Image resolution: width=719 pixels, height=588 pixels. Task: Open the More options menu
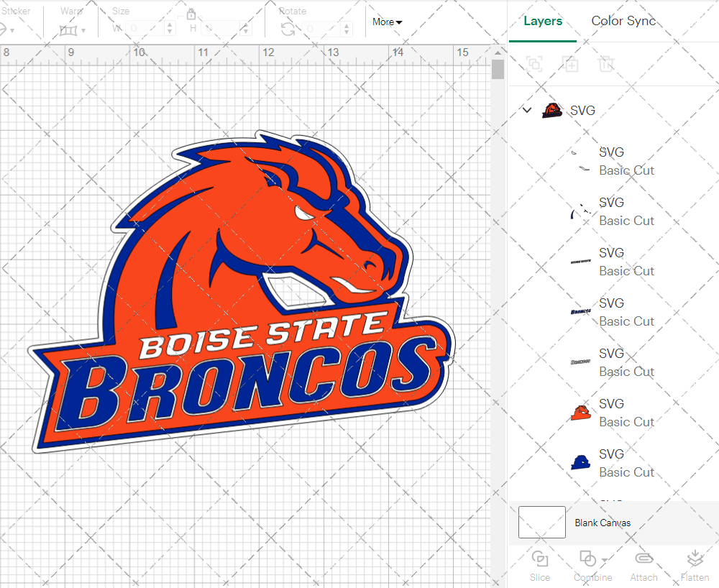(x=386, y=22)
